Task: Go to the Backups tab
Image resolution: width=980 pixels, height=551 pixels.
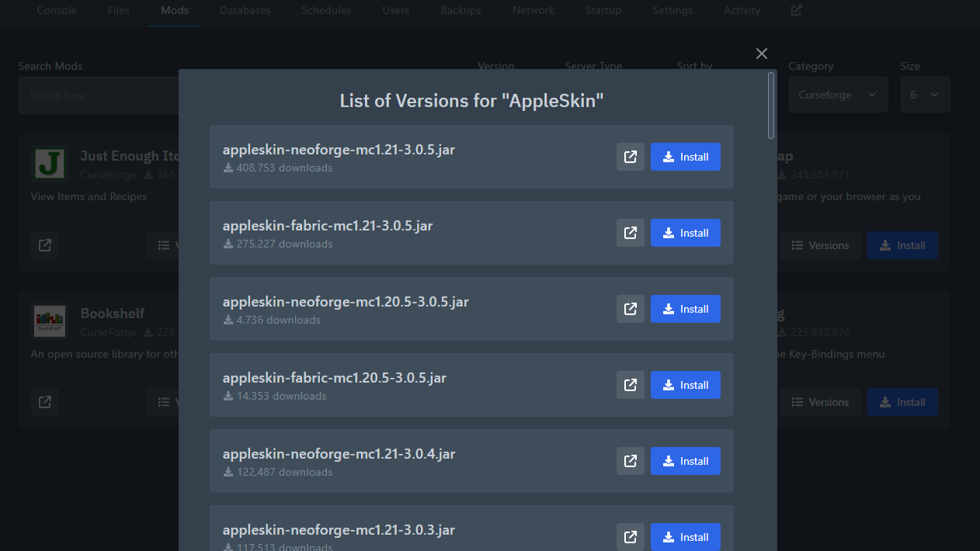Action: coord(460,11)
